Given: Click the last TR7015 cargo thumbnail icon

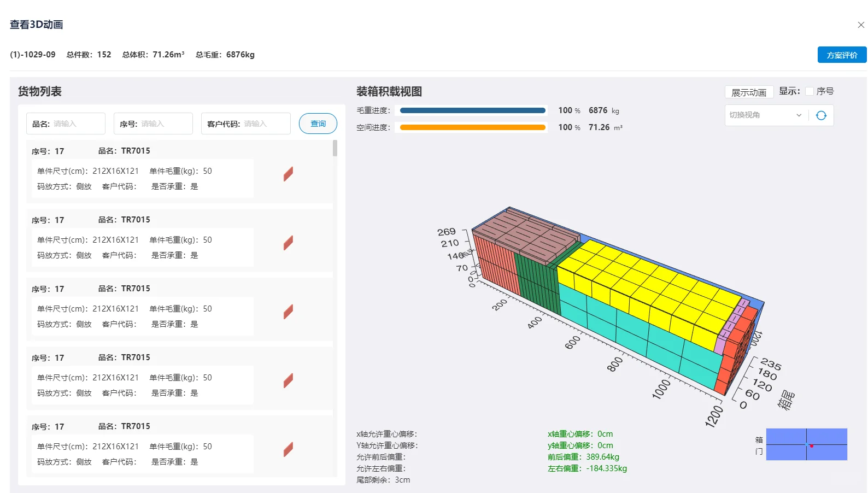Looking at the screenshot, I should [x=288, y=449].
